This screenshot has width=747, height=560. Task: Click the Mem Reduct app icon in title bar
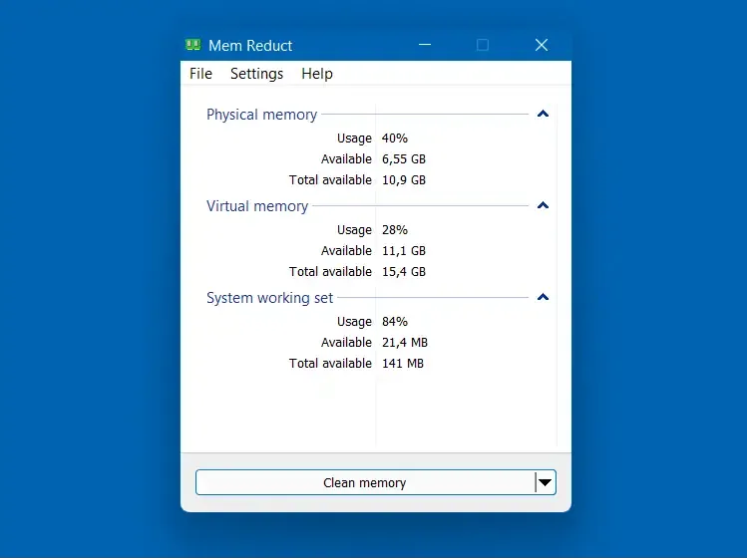(x=192, y=45)
